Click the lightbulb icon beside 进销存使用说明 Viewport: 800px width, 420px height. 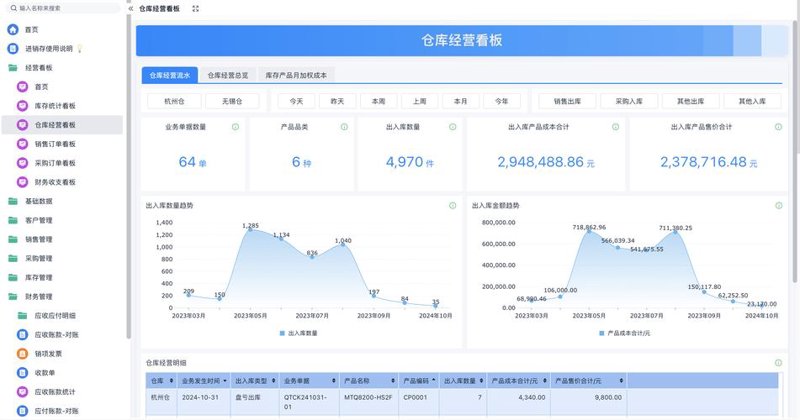80,49
